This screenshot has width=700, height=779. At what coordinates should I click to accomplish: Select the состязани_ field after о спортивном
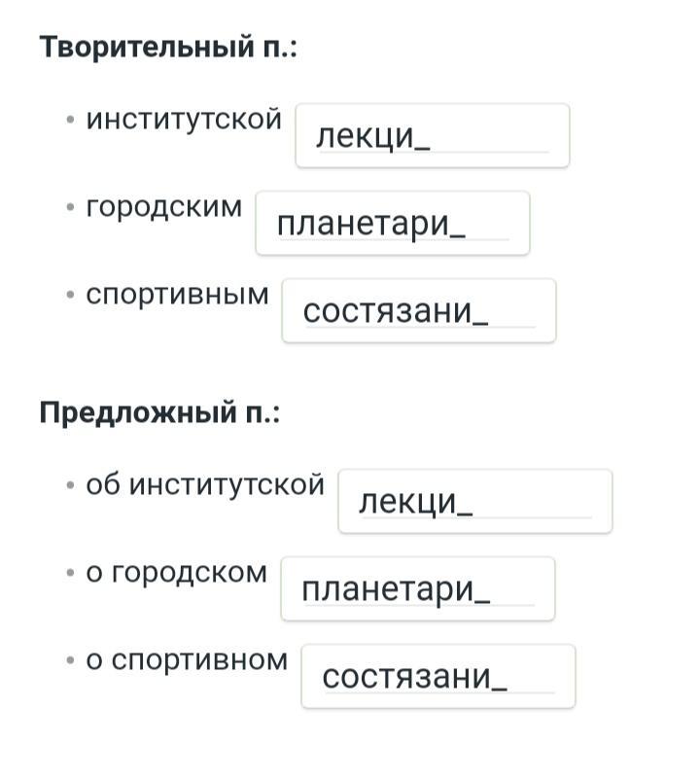(x=438, y=676)
